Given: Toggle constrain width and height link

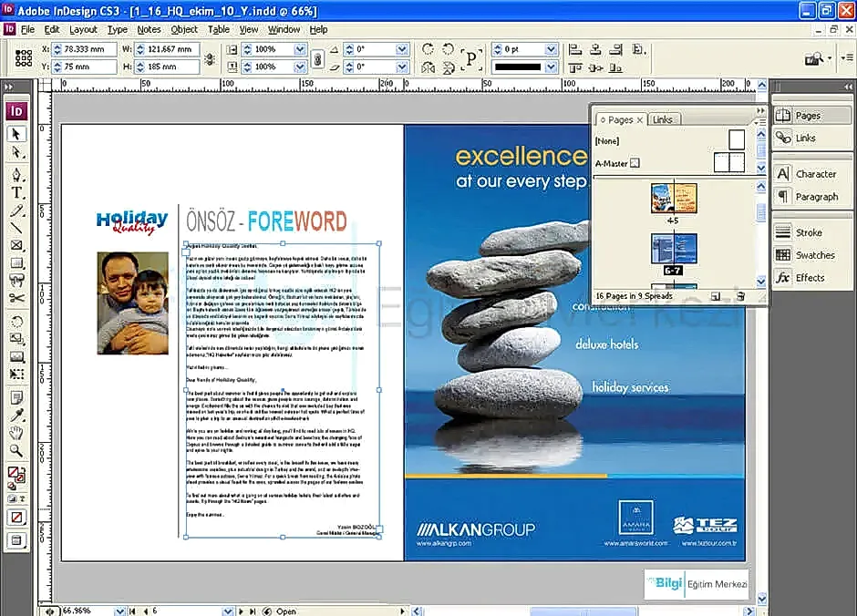Looking at the screenshot, I should click(211, 58).
